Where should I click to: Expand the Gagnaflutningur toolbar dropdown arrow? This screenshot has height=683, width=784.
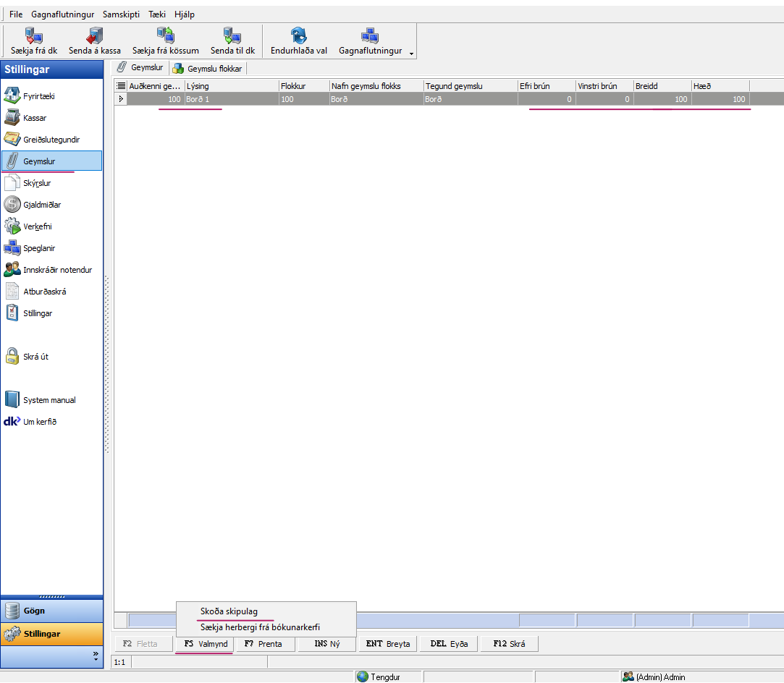[x=411, y=54]
